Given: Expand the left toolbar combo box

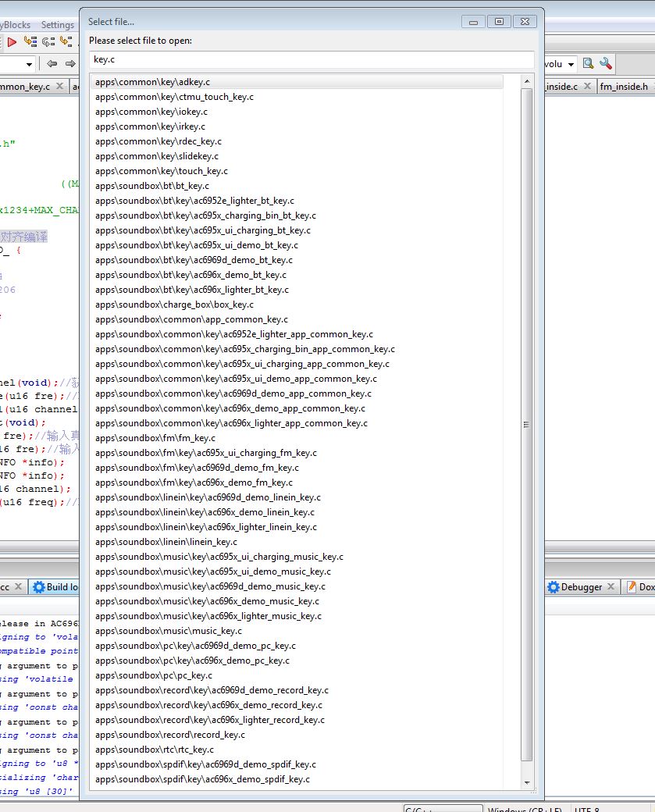Looking at the screenshot, I should tap(30, 64).
